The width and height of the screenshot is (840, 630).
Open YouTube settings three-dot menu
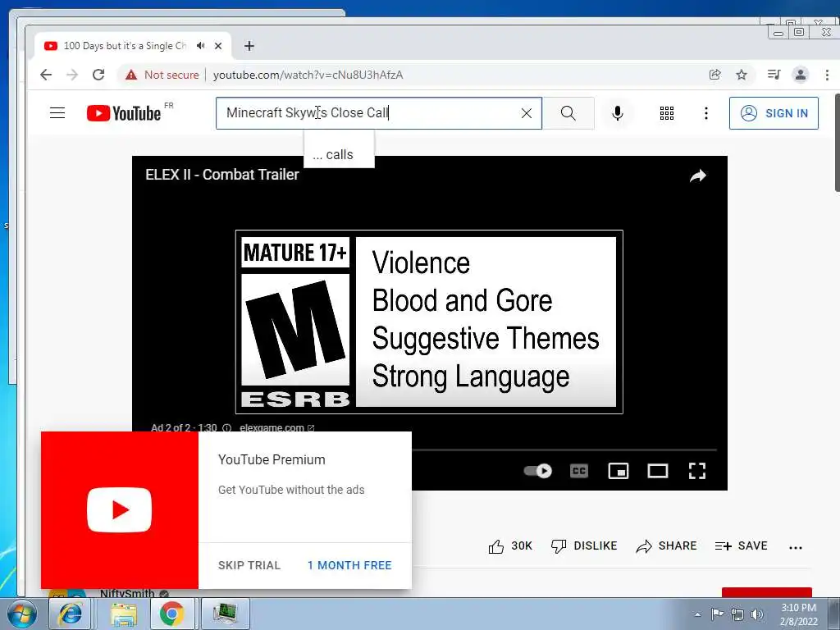pyautogui.click(x=706, y=113)
